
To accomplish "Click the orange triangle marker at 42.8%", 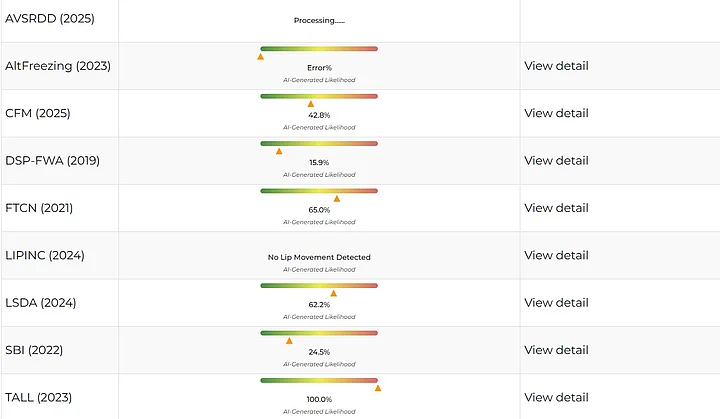I will [311, 103].
